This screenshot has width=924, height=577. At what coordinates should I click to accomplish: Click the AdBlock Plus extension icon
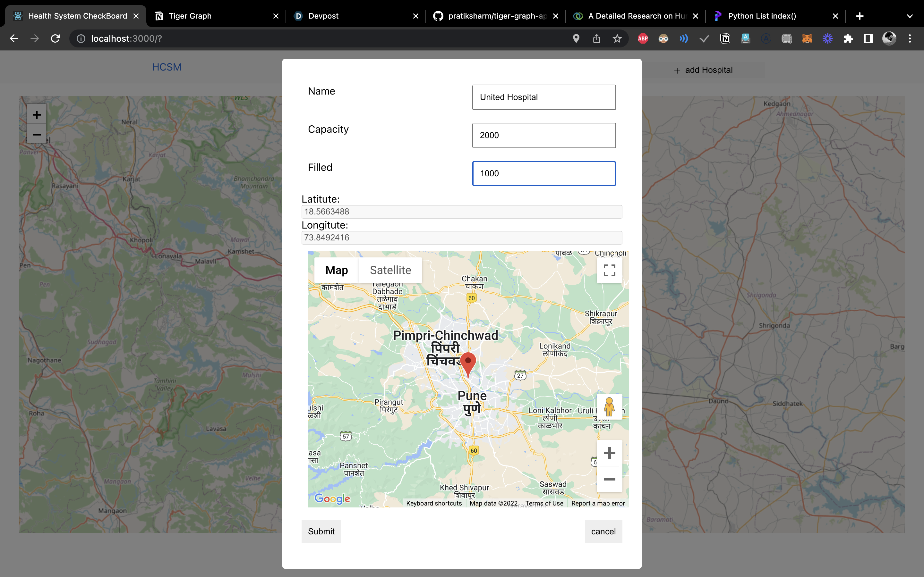tap(643, 38)
